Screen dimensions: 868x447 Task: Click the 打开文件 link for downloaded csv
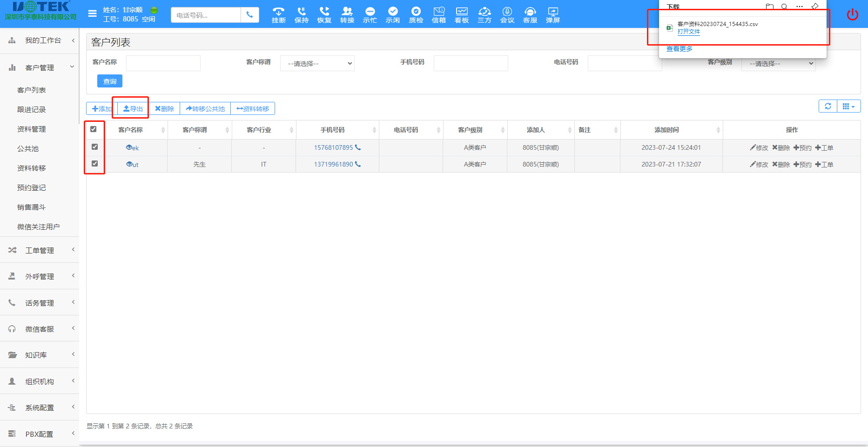[688, 32]
